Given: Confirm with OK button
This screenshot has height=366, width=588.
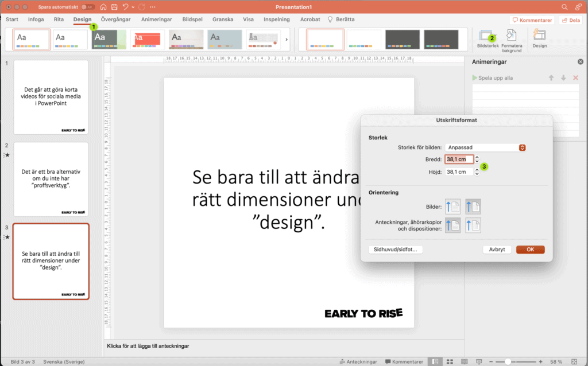Looking at the screenshot, I should click(530, 250).
